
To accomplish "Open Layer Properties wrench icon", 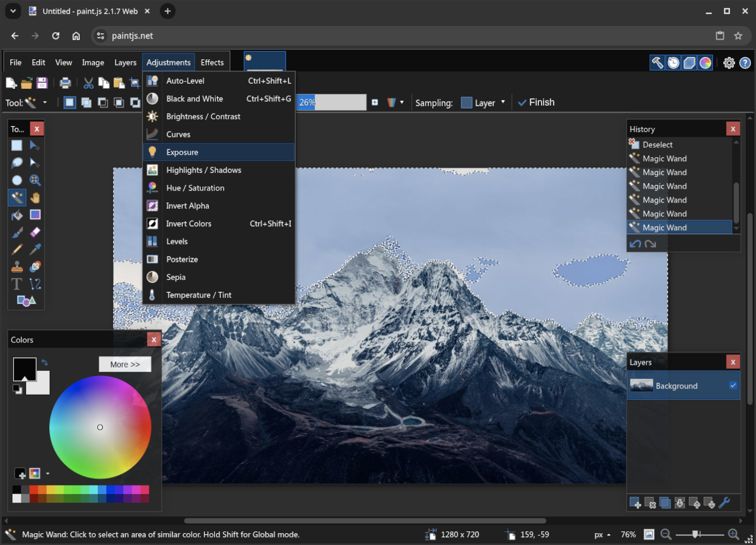I will click(x=724, y=503).
